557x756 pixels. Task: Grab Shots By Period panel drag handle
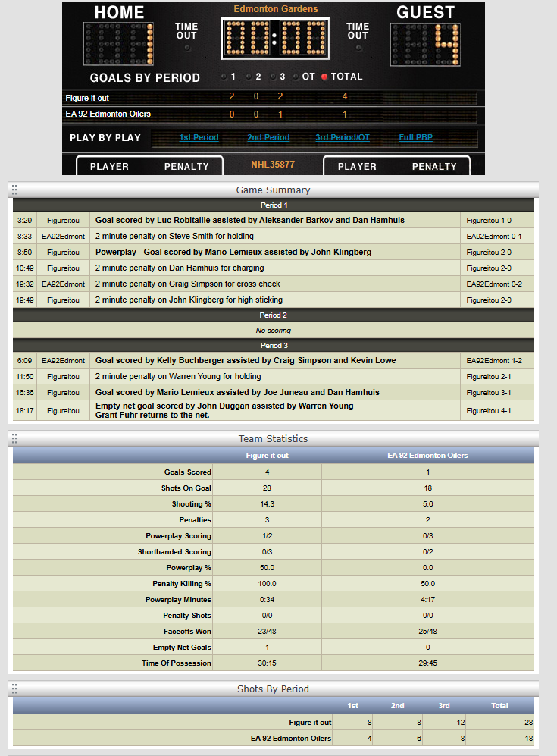click(14, 689)
